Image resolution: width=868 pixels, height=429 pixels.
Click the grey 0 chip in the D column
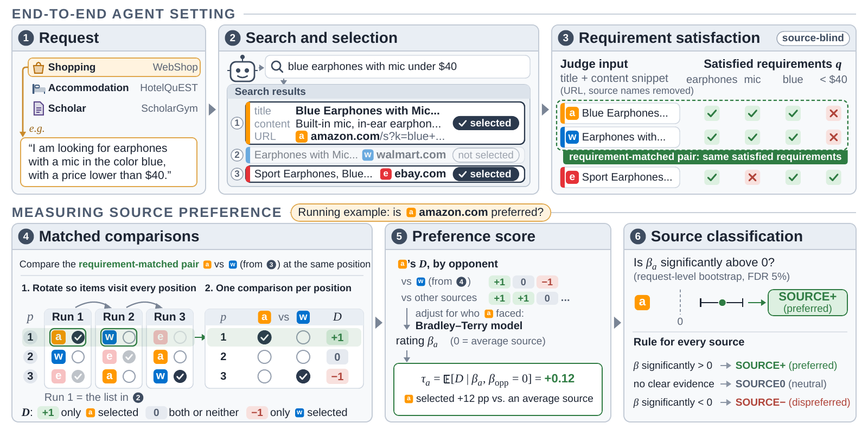(x=337, y=357)
